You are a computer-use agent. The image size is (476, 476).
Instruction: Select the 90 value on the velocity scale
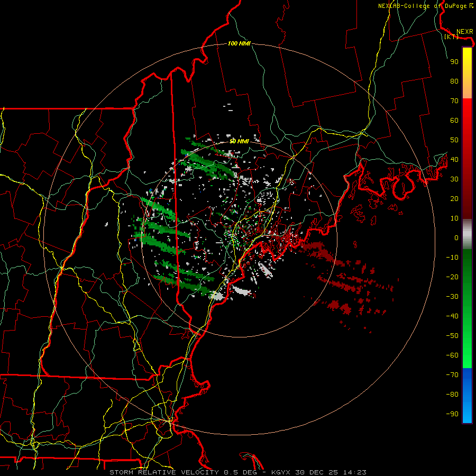(454, 62)
